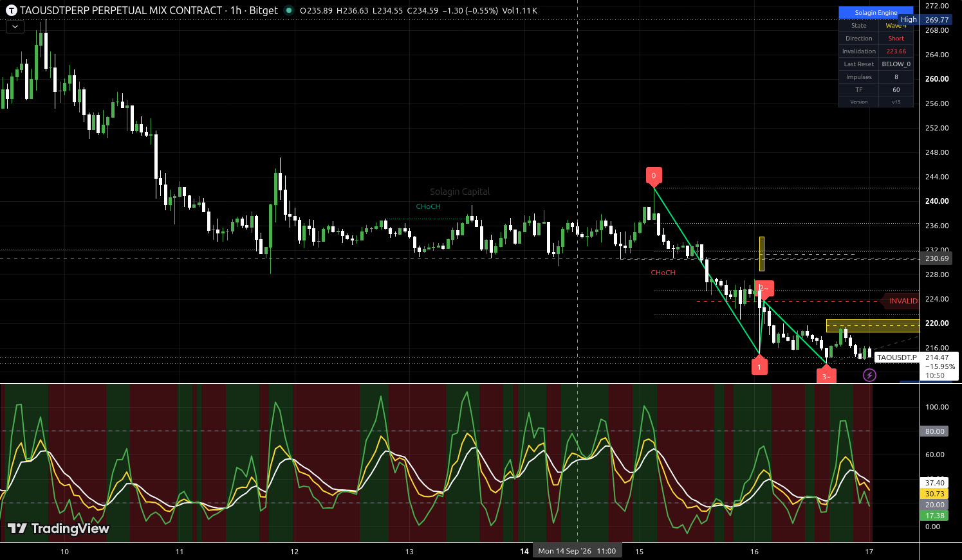Open the TradingView logo link

pos(59,528)
